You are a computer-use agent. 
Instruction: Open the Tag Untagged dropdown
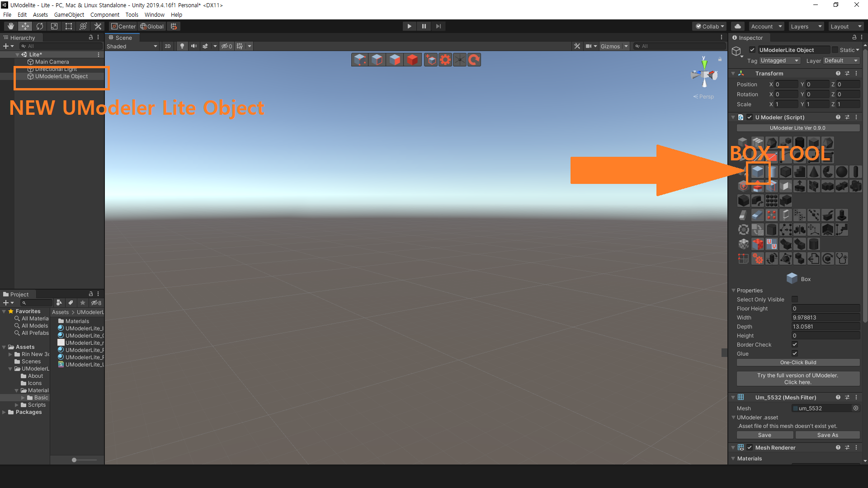pyautogui.click(x=780, y=61)
